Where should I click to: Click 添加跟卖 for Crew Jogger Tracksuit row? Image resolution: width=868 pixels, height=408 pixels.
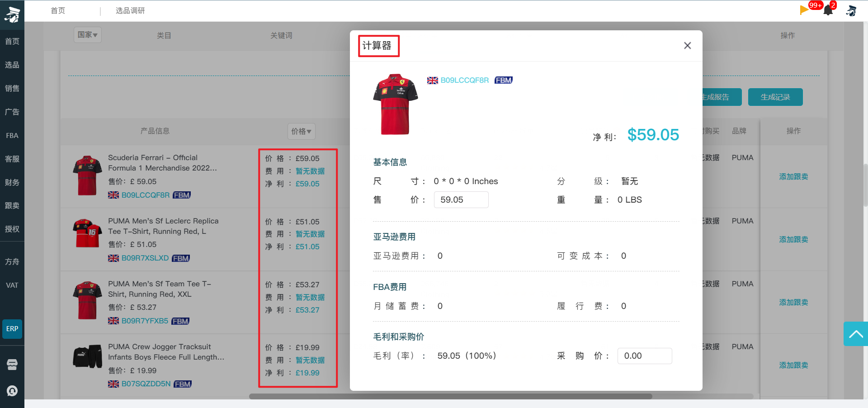coord(793,365)
